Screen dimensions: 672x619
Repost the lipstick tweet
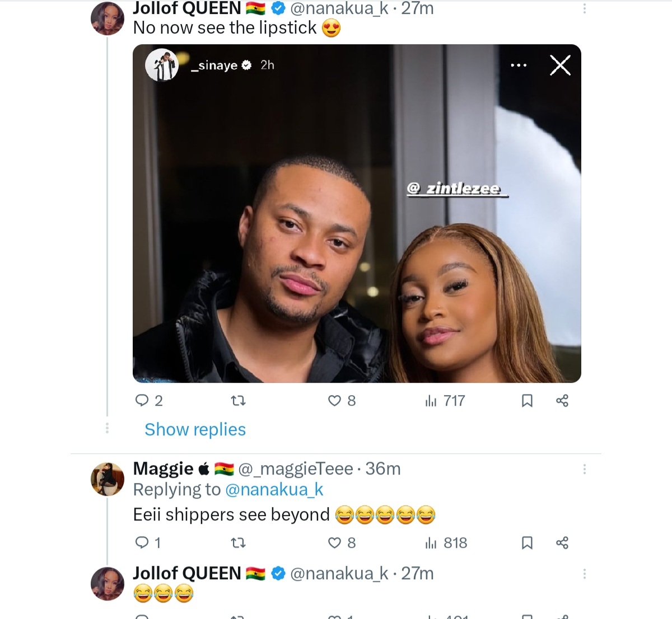point(239,401)
